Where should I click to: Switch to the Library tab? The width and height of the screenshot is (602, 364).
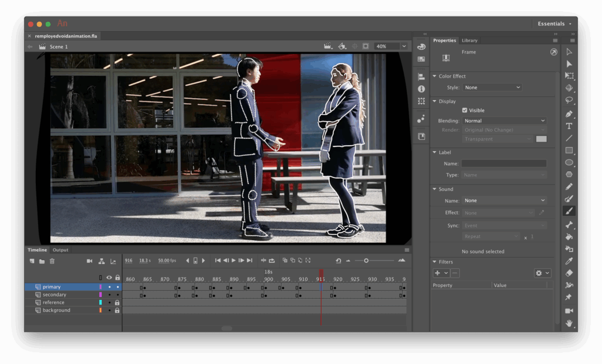[469, 40]
